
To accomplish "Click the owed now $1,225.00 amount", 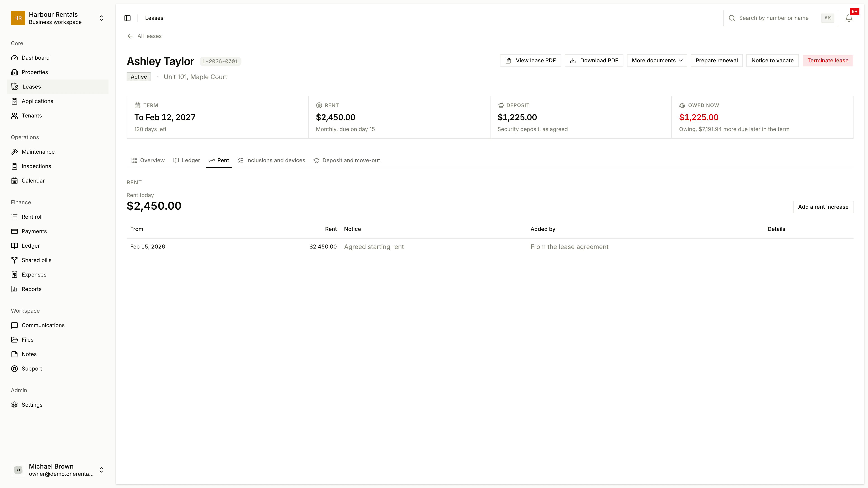I will click(698, 117).
